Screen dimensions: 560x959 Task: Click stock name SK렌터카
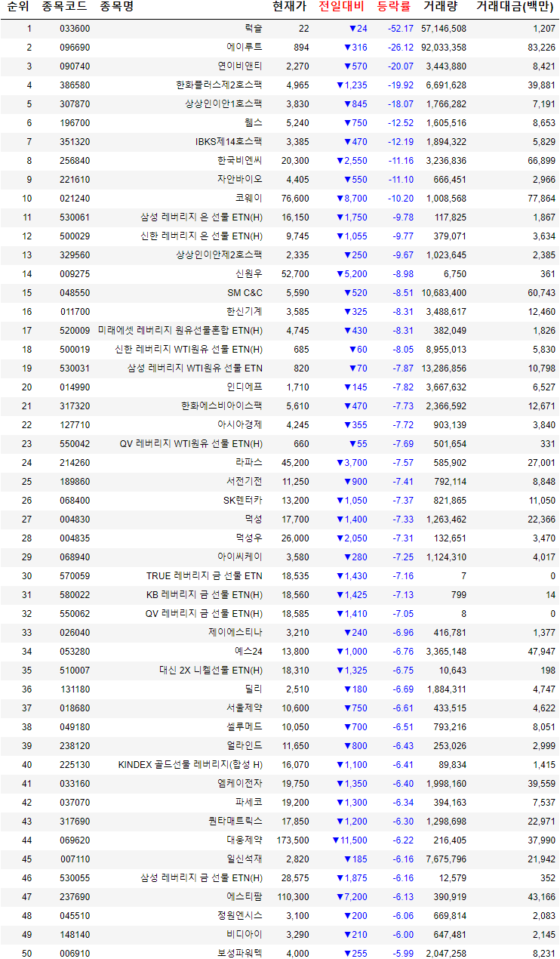[243, 501]
